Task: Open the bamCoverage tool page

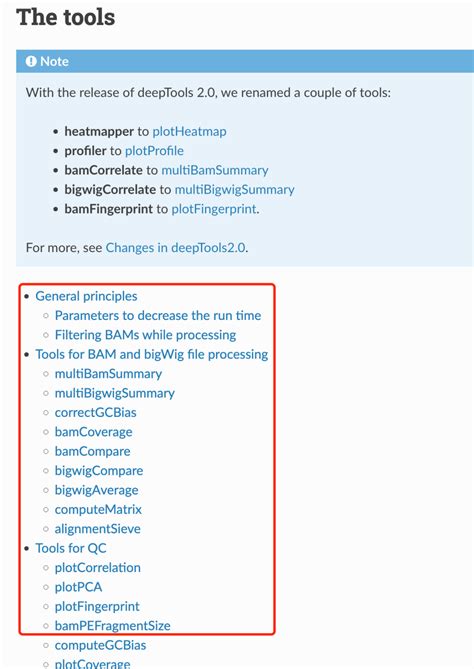Action: [93, 432]
